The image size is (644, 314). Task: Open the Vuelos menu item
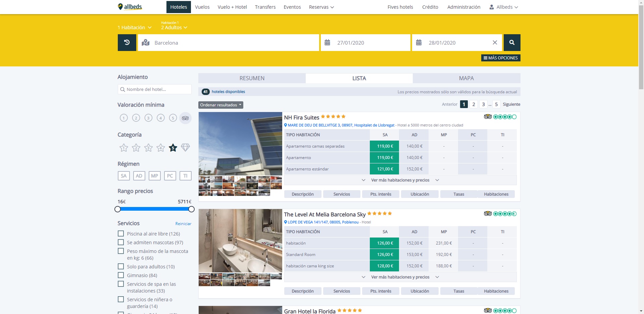(x=202, y=7)
